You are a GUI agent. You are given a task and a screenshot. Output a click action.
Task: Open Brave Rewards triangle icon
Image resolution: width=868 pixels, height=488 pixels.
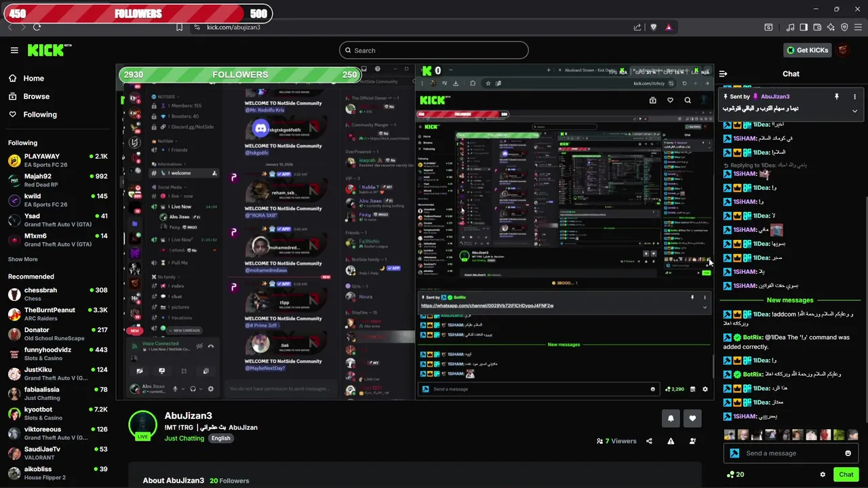pyautogui.click(x=669, y=27)
